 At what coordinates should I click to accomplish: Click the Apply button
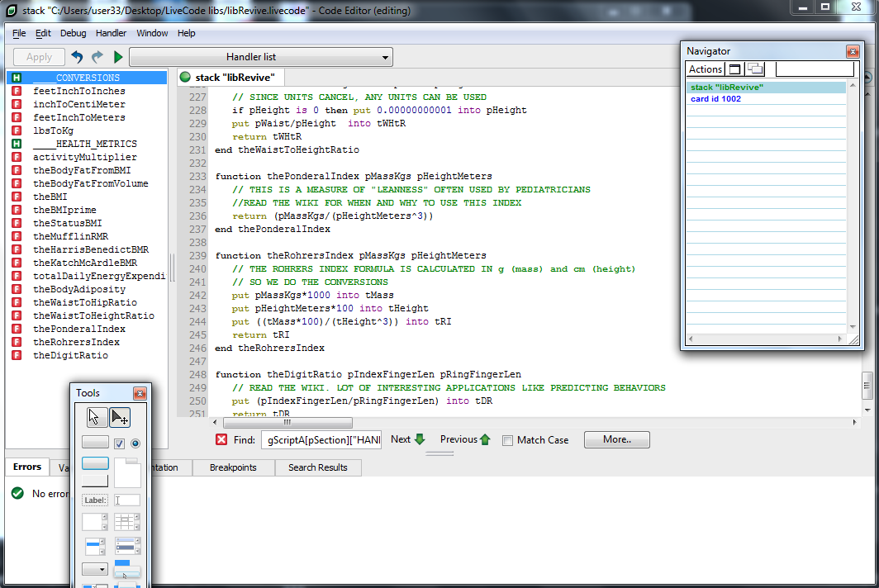click(40, 57)
